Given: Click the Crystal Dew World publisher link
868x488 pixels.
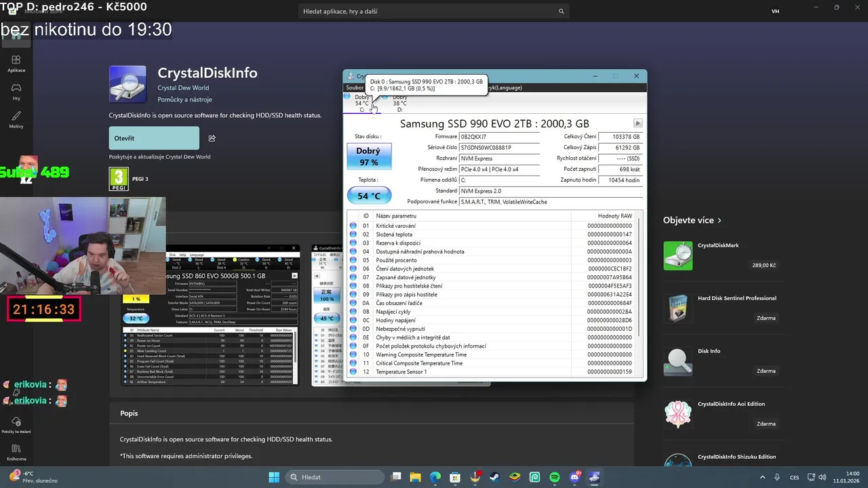Looking at the screenshot, I should [183, 88].
